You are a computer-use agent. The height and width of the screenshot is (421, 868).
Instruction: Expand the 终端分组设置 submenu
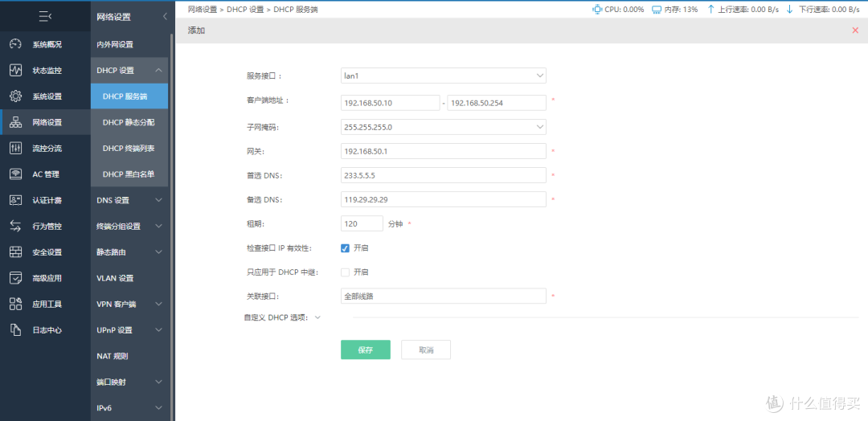tap(158, 227)
